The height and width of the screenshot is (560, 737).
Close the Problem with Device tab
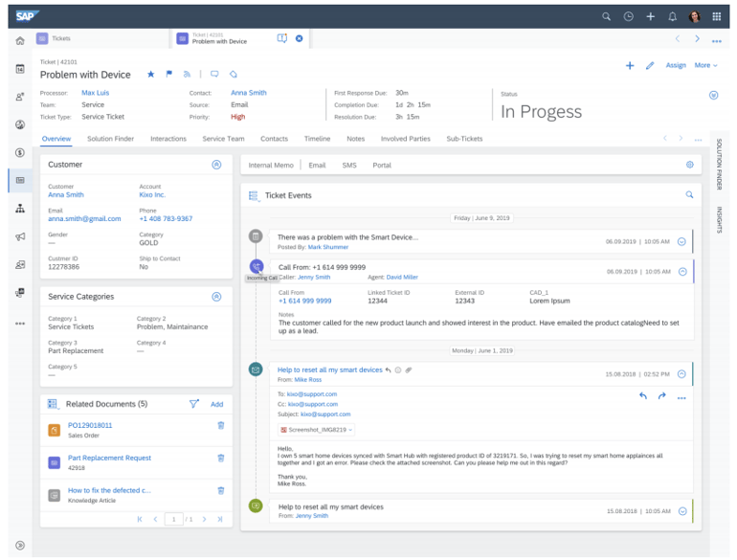299,38
